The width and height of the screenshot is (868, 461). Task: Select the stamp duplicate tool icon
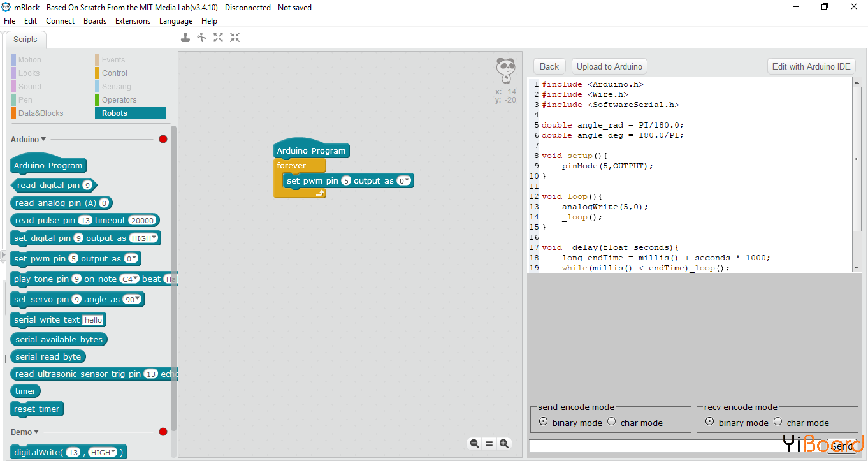pos(185,38)
